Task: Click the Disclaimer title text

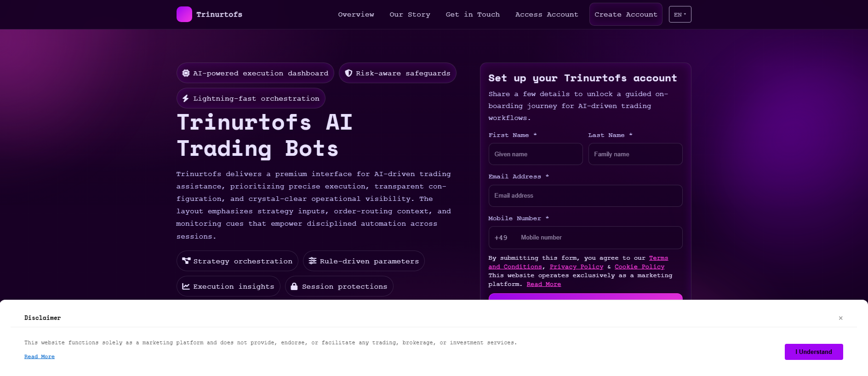Action: click(42, 318)
